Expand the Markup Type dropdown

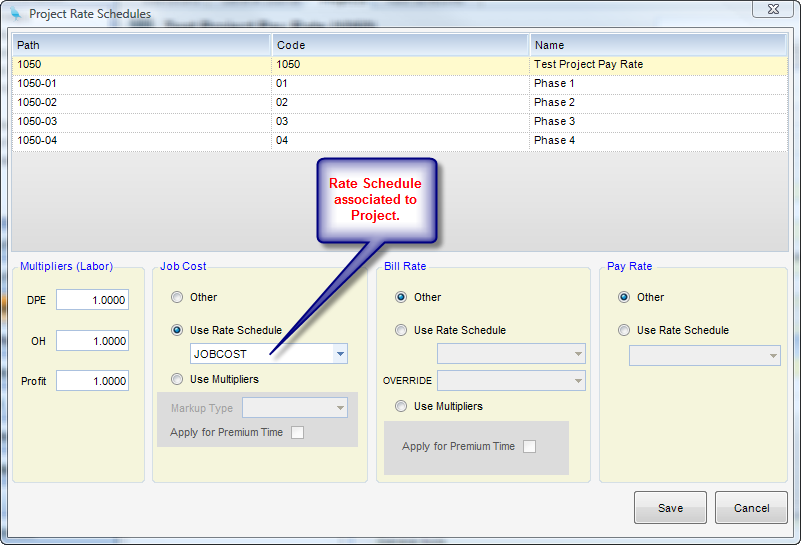click(340, 407)
